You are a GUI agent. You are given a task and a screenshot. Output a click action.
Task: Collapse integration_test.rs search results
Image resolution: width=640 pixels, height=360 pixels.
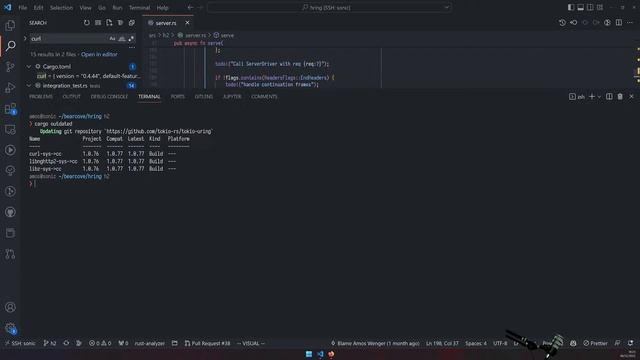[x=29, y=86]
